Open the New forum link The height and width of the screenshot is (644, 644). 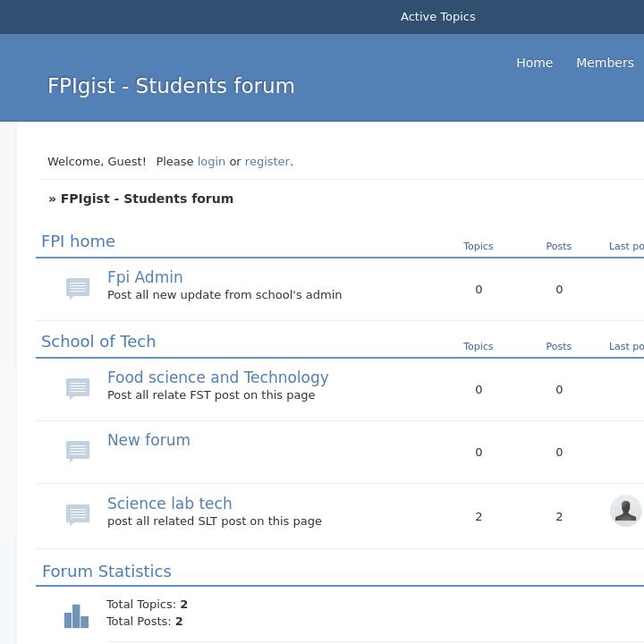point(148,440)
